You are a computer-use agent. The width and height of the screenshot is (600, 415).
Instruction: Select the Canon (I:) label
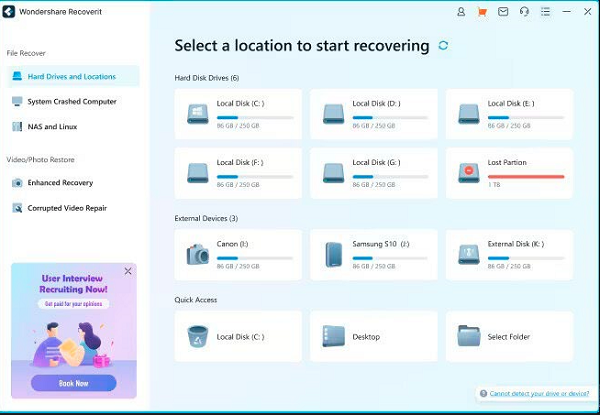(232, 244)
